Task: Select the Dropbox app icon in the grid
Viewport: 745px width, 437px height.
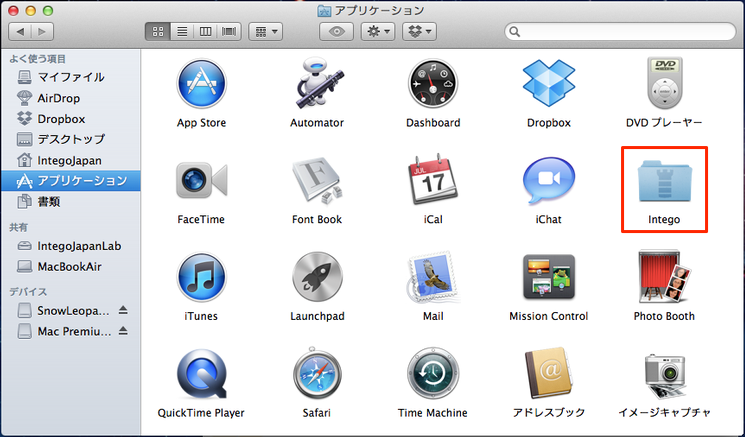Action: (549, 83)
